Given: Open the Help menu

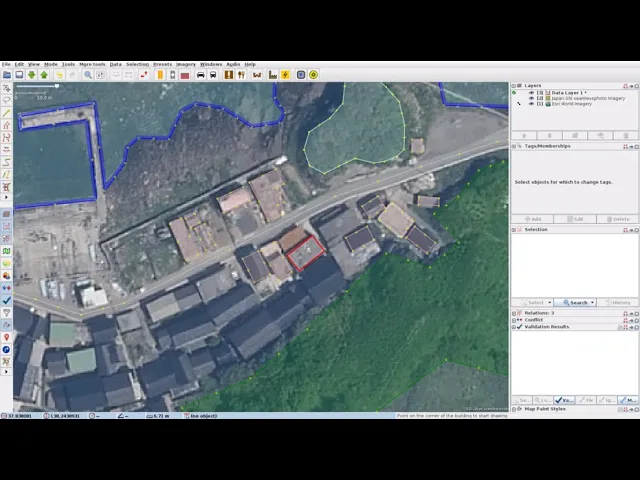Looking at the screenshot, I should (x=250, y=64).
